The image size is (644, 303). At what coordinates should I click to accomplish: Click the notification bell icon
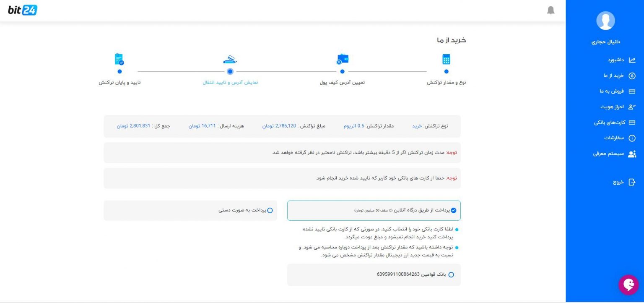coord(551,10)
